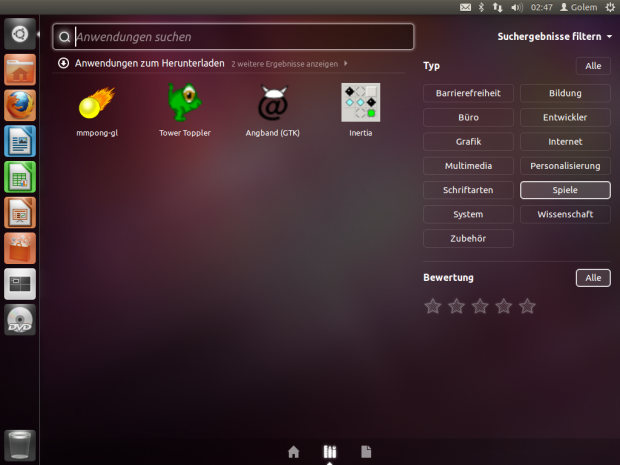The height and width of the screenshot is (465, 620).
Task: Set rating to four stars
Action: (504, 306)
